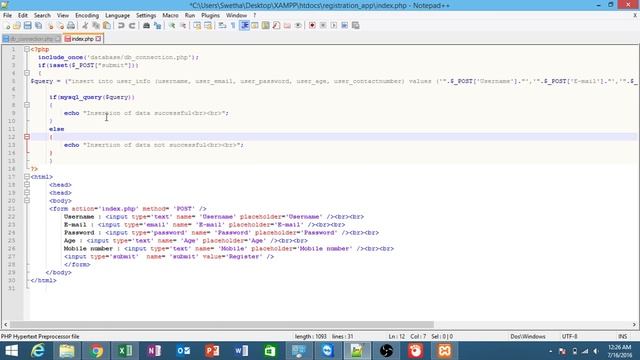This screenshot has height=360, width=640.
Task: Cut selection with the scissors icon
Action: point(85,26)
